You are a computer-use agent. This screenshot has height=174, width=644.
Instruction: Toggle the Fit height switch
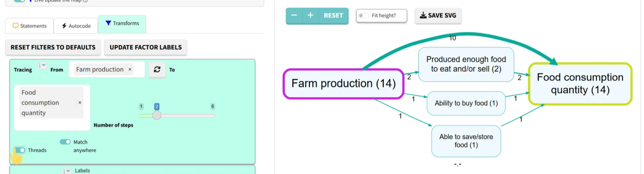pos(363,16)
